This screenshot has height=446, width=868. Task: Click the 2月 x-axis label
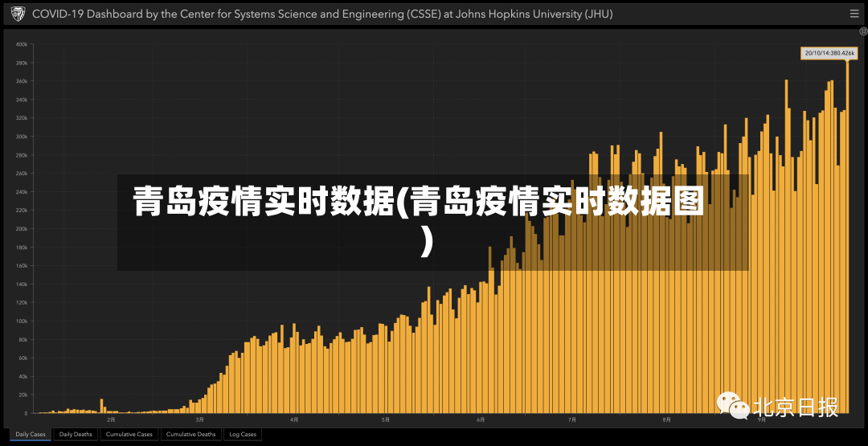click(x=111, y=419)
